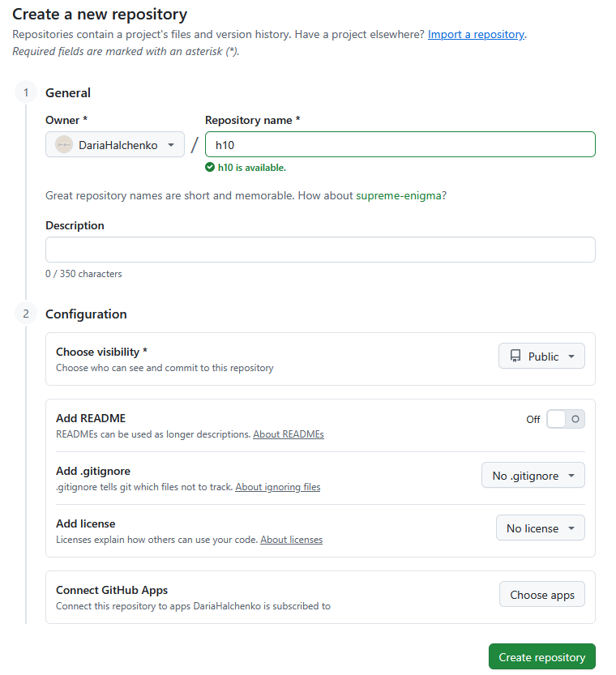This screenshot has width=616, height=675.
Task: Click step 2 Configuration circle marker
Action: 26,314
